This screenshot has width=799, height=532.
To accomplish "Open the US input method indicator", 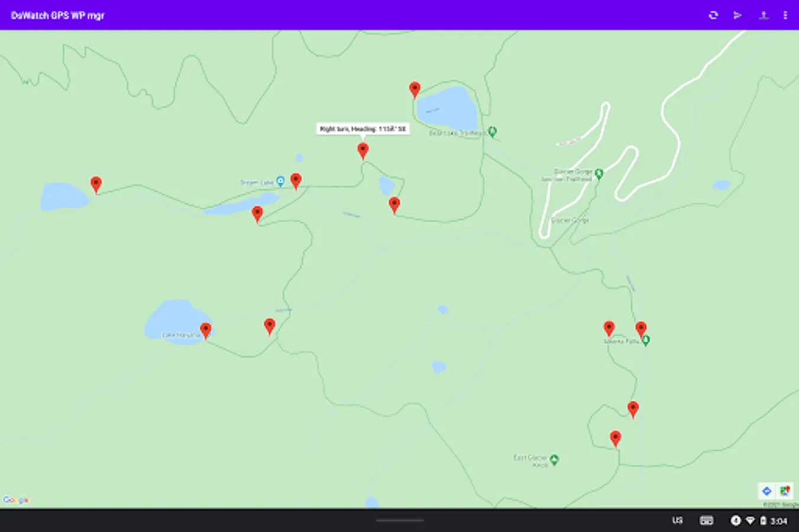I will (677, 521).
